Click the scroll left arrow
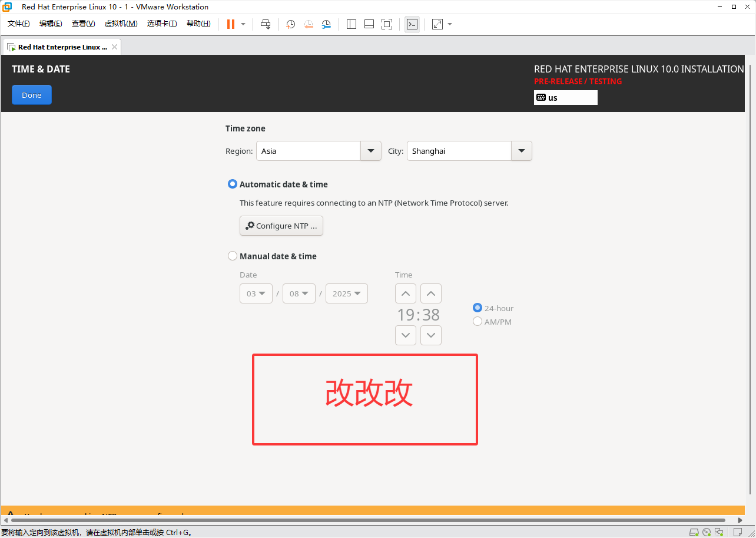The width and height of the screenshot is (756, 538). 6,520
